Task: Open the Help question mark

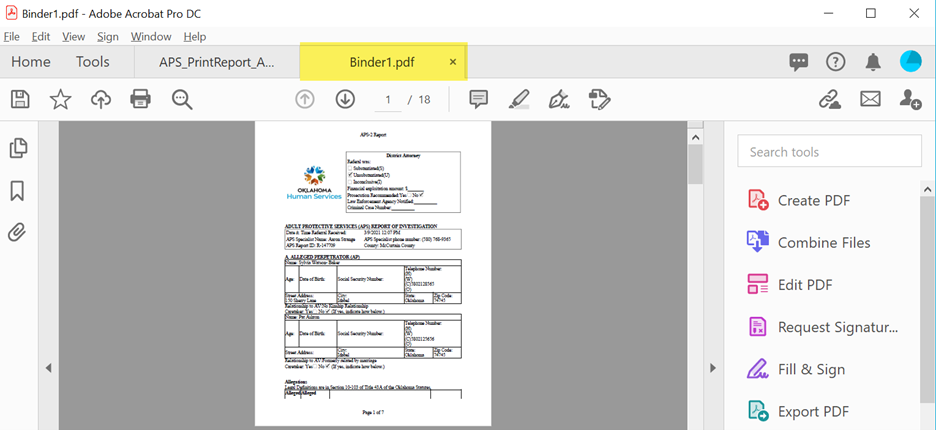Action: 836,62
